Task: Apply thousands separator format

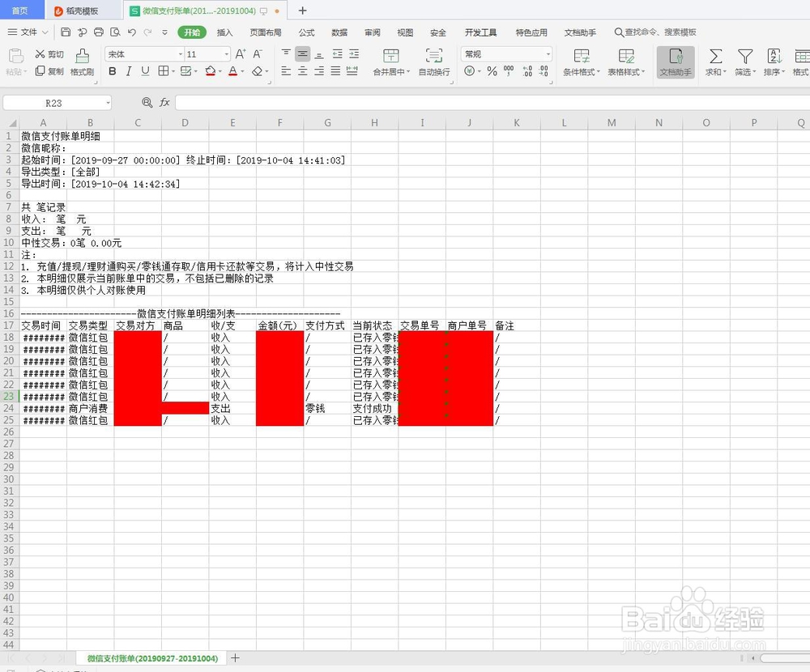Action: (509, 71)
